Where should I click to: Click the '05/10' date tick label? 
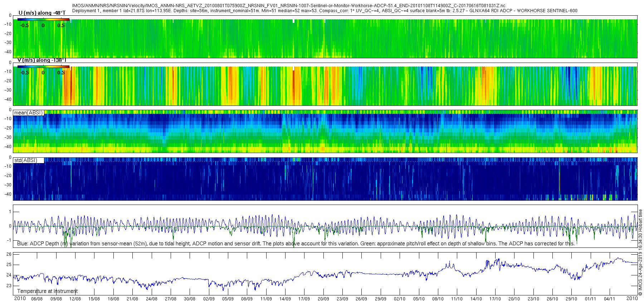click(x=419, y=299)
